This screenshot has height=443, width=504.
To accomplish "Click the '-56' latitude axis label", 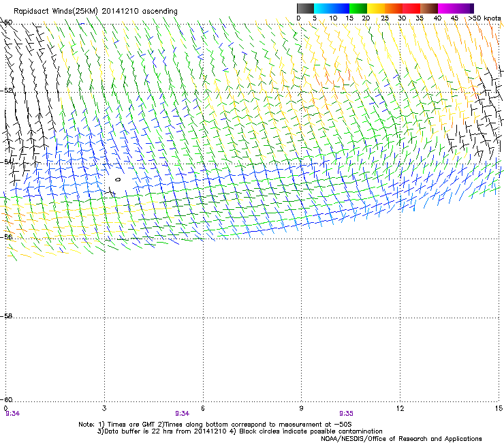I will tap(6, 236).
